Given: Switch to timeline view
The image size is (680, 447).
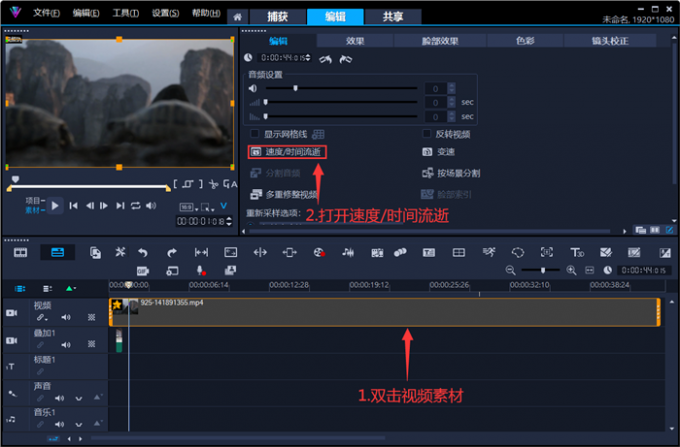Looking at the screenshot, I should pyautogui.click(x=57, y=252).
